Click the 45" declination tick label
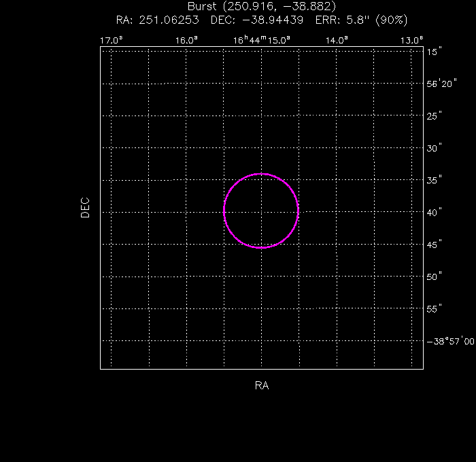Screen dimensions: 476x462 click(x=434, y=245)
